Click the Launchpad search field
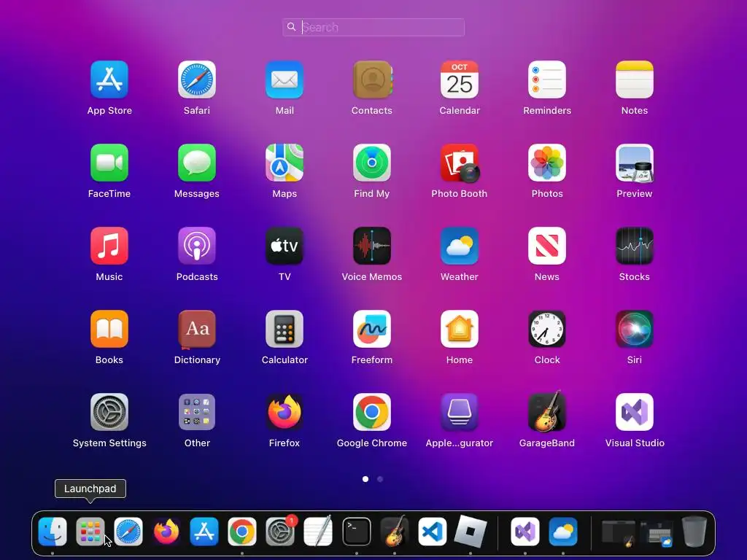747x560 pixels. click(x=373, y=27)
